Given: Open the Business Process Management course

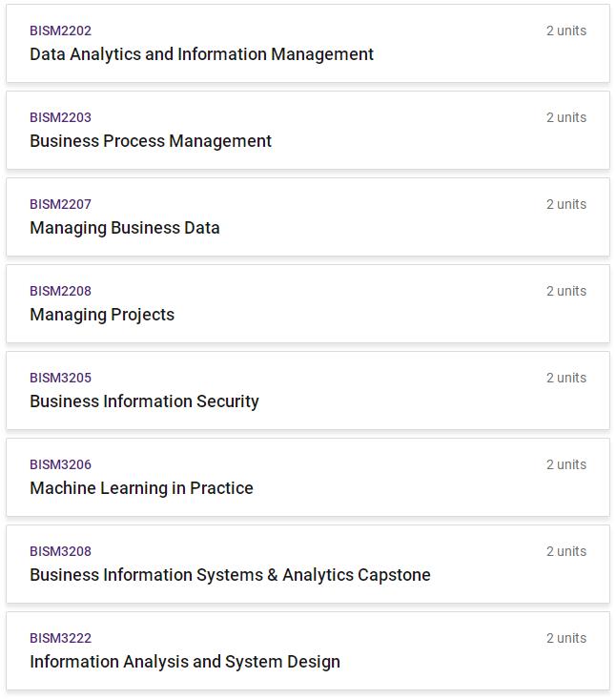Looking at the screenshot, I should (151, 141).
